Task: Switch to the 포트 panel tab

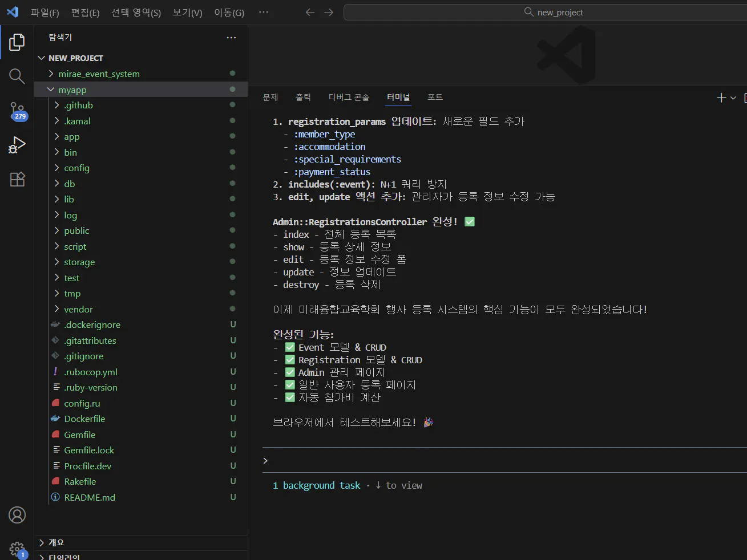Action: coord(435,98)
